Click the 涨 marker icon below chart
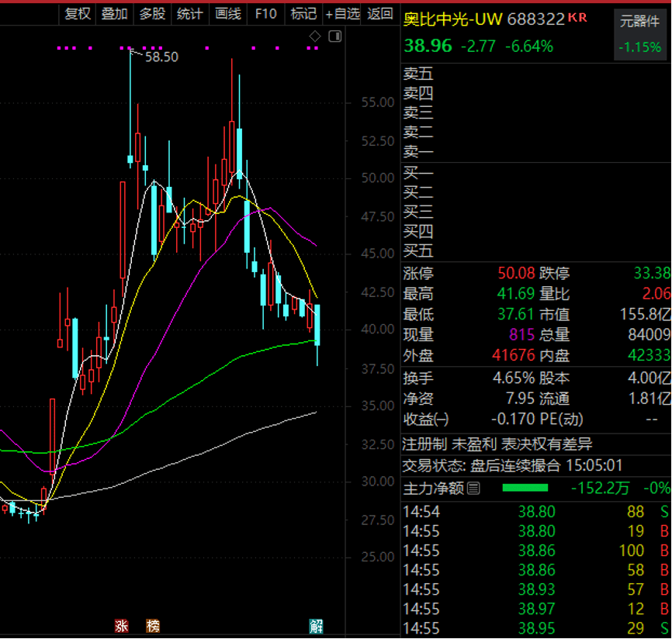 (121, 626)
